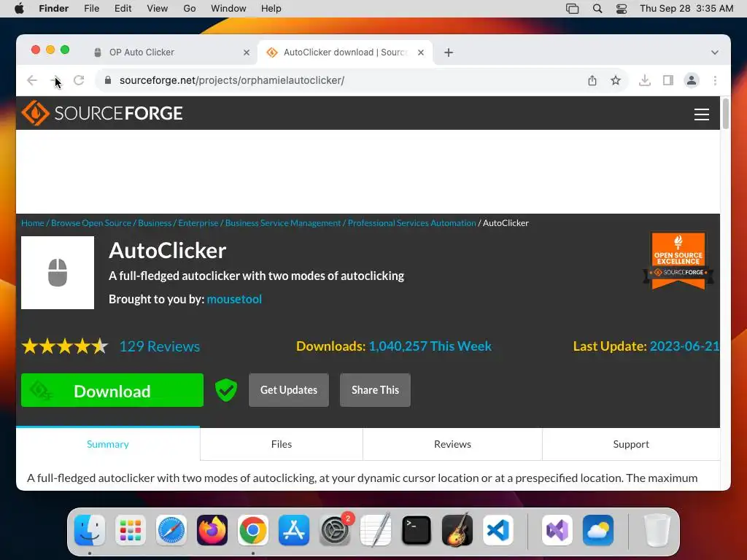
Task: Reload the page with the refresh icon
Action: point(79,80)
